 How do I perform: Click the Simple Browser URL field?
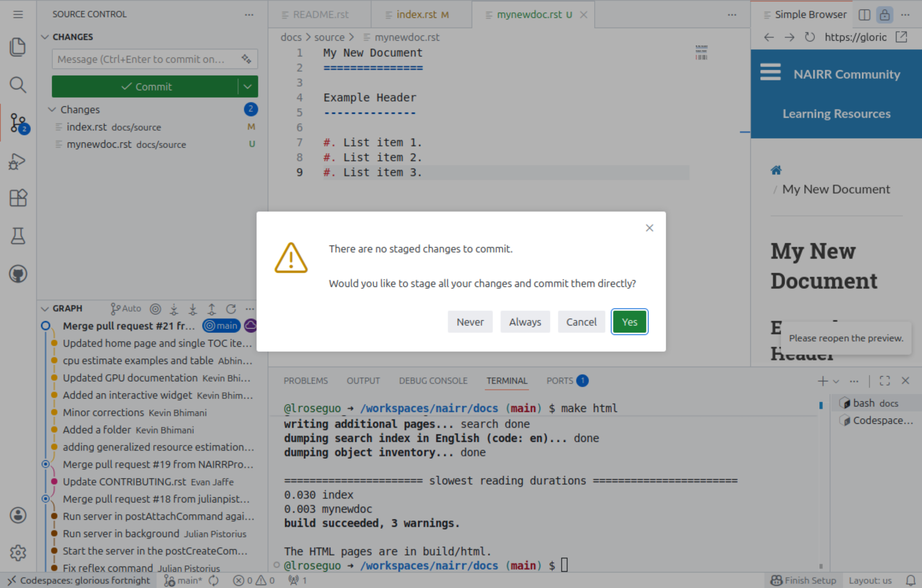tap(856, 37)
